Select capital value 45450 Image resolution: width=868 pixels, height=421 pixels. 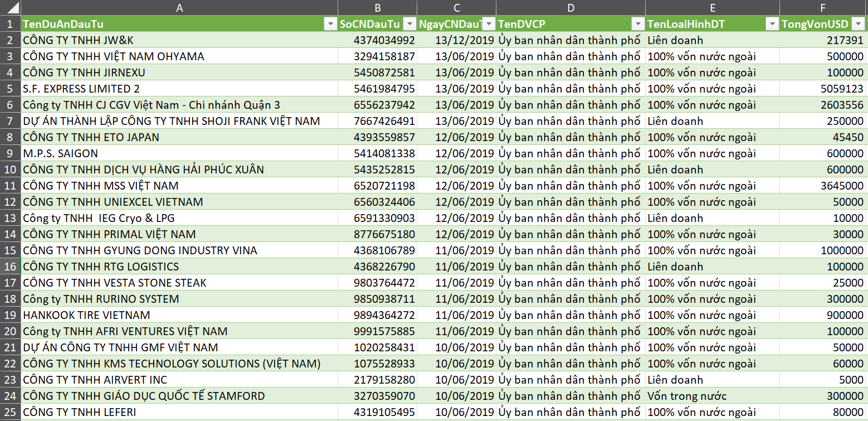pos(823,137)
